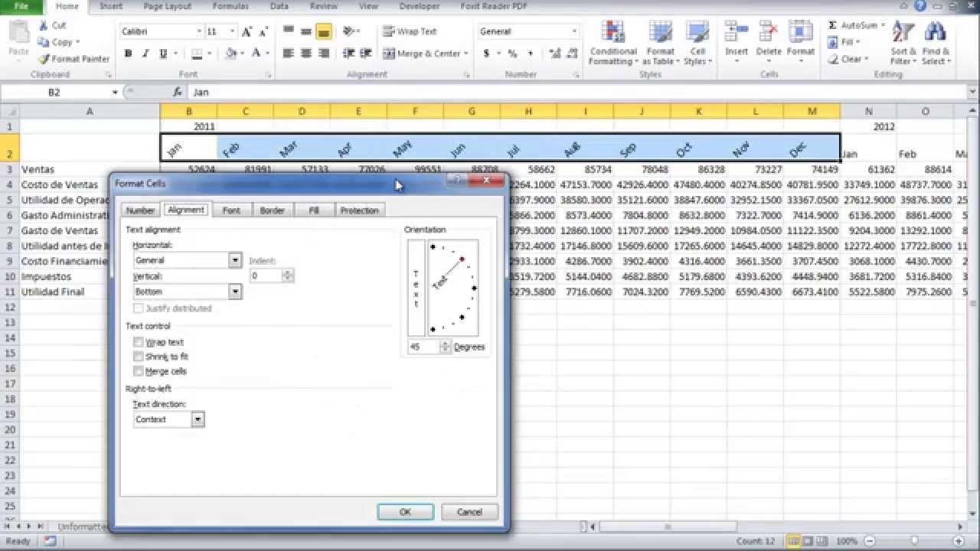
Task: Align text left in ribbon
Action: [289, 54]
